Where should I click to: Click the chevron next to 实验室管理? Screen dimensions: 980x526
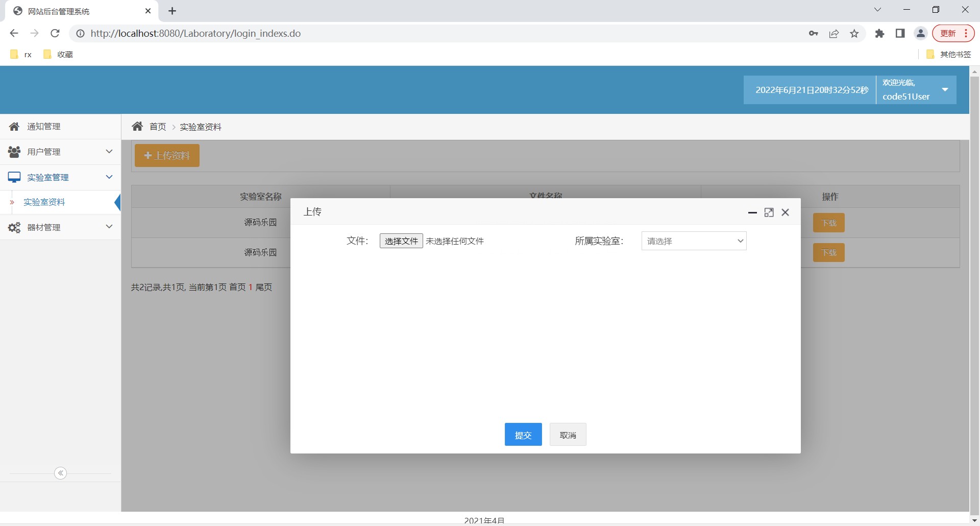tap(109, 177)
